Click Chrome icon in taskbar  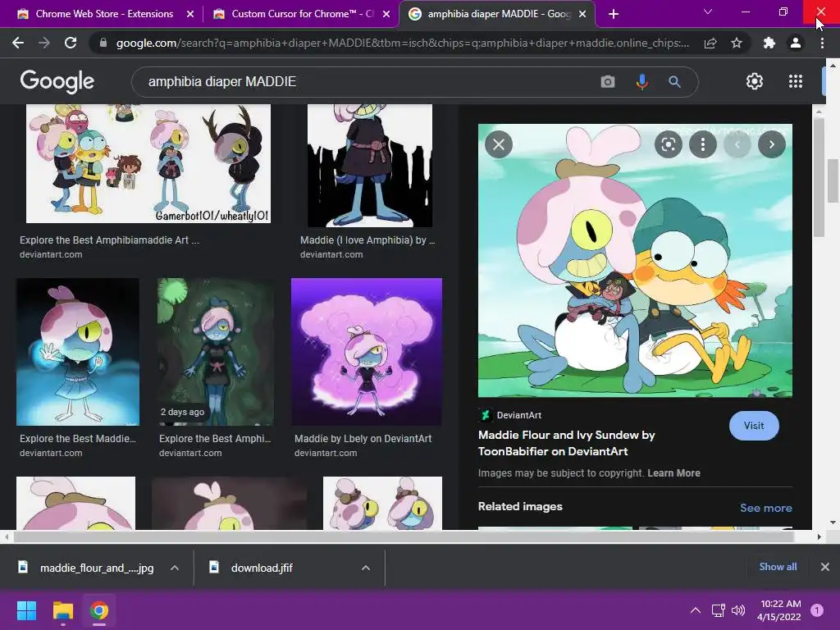coord(99,610)
